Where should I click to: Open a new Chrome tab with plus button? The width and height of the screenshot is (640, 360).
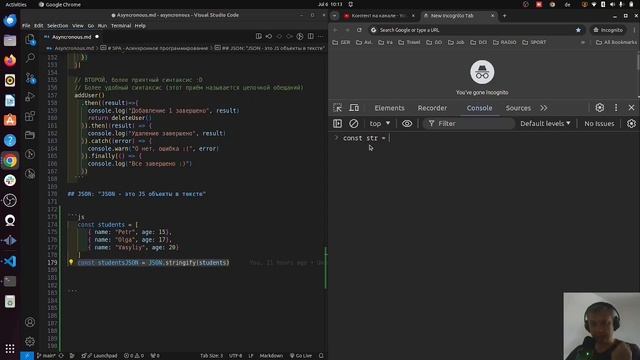(504, 16)
